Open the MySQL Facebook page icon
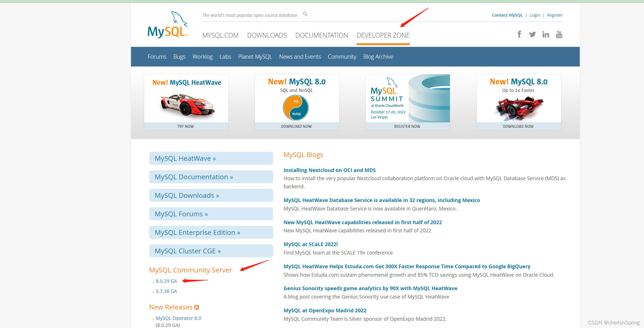Viewport: 644px width, 328px height. tap(519, 34)
